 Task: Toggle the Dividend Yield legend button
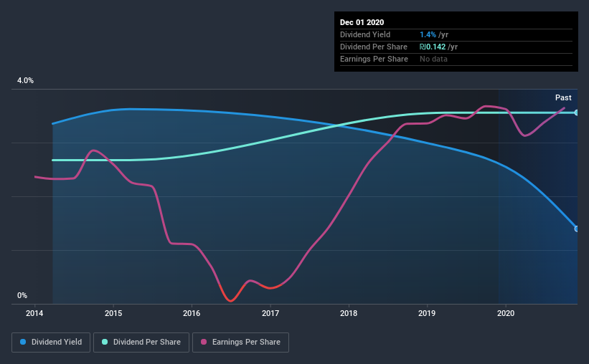pyautogui.click(x=51, y=343)
